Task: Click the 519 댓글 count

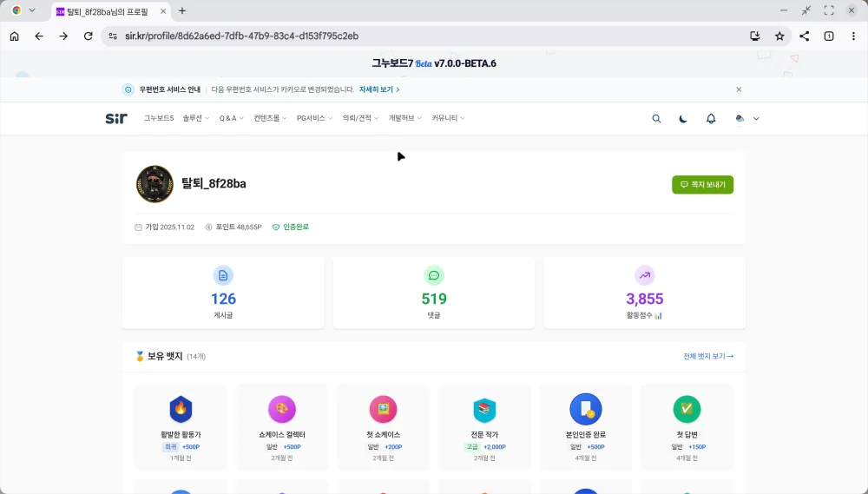Action: point(434,299)
